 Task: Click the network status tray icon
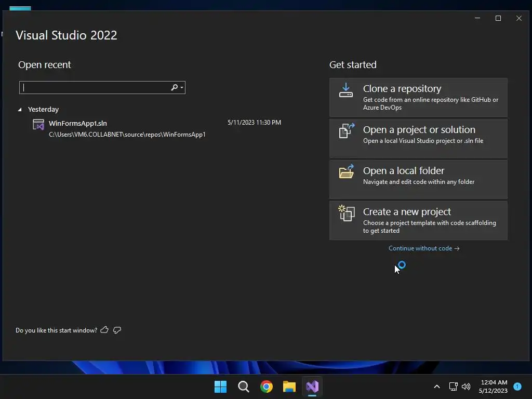[453, 387]
